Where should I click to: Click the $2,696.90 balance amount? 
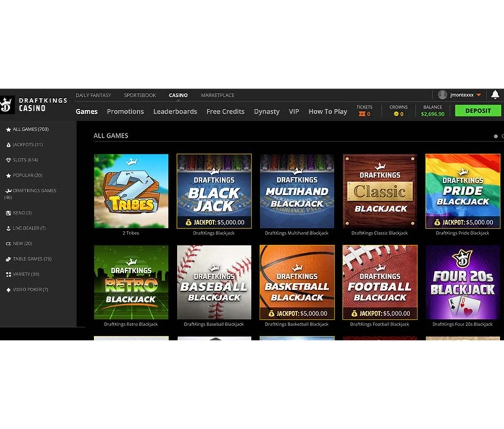click(x=433, y=114)
